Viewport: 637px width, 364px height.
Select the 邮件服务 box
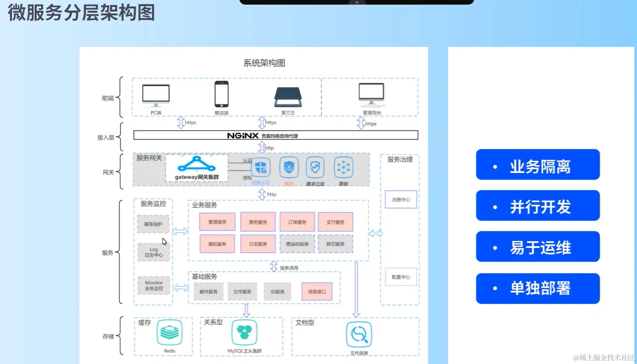tap(208, 292)
